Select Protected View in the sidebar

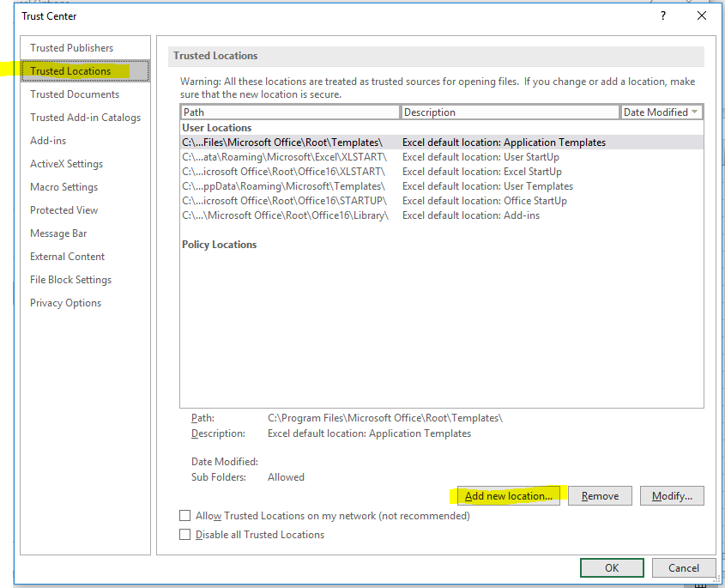[63, 210]
